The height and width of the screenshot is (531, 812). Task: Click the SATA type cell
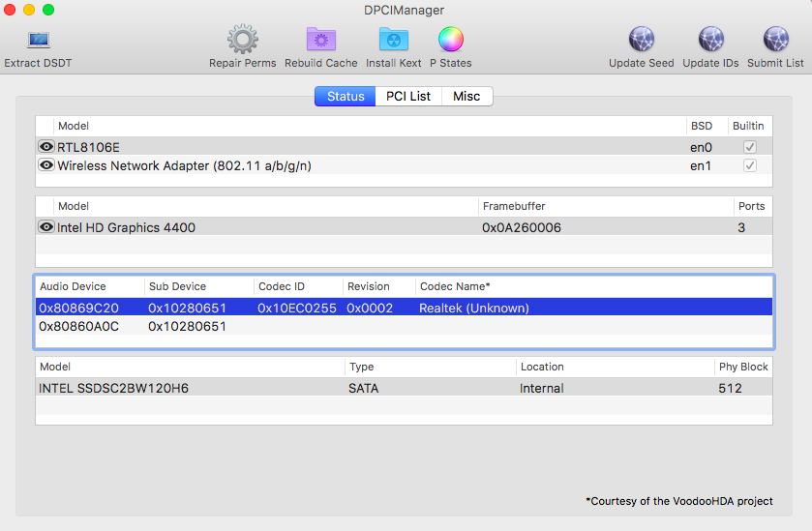coord(363,388)
